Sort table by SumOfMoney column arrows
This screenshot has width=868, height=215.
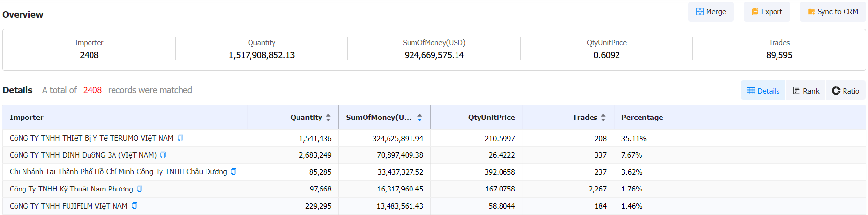click(x=420, y=118)
